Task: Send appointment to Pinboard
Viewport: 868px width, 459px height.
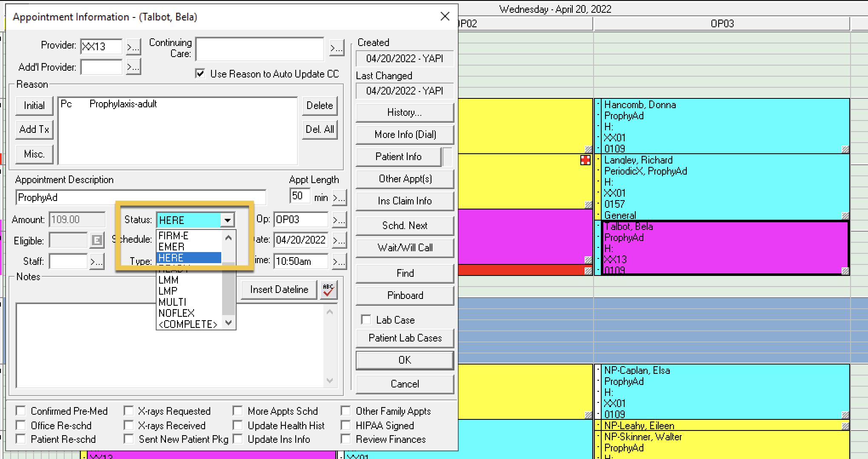Action: coord(405,295)
